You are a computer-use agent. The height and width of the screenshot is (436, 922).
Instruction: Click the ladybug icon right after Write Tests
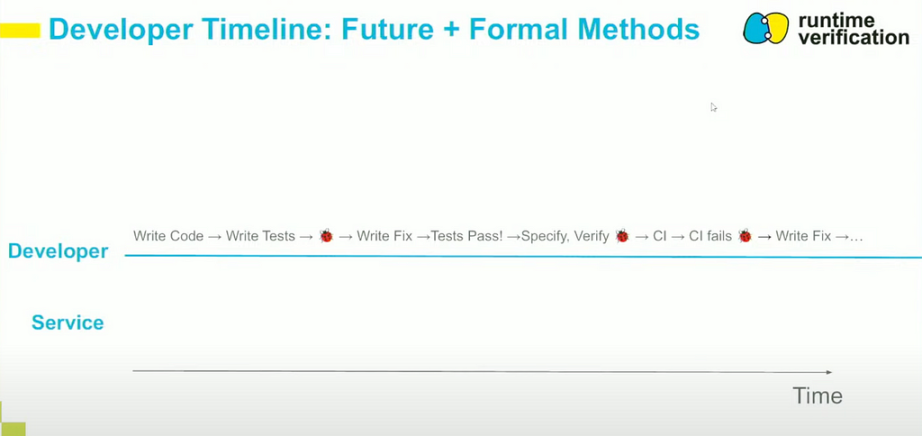click(x=326, y=237)
